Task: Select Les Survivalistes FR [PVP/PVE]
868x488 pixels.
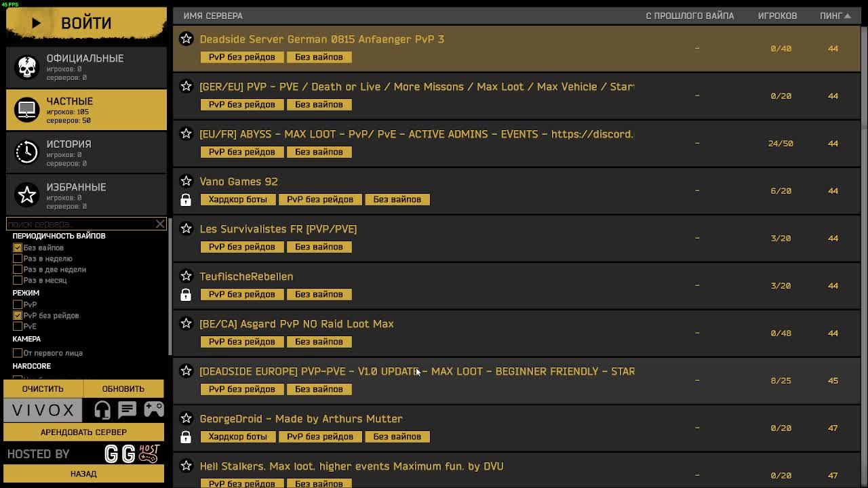Action: (x=278, y=229)
